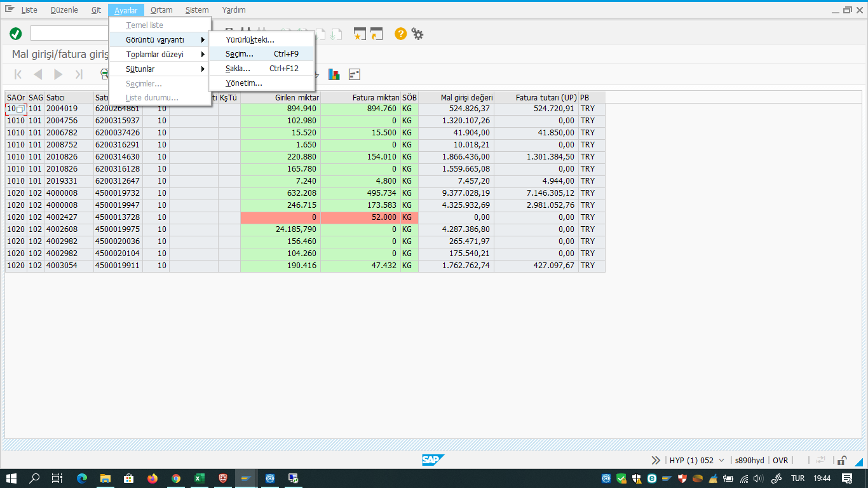Image resolution: width=868 pixels, height=488 pixels.
Task: Expand the Görüntü varyantı submenu
Action: click(159, 39)
